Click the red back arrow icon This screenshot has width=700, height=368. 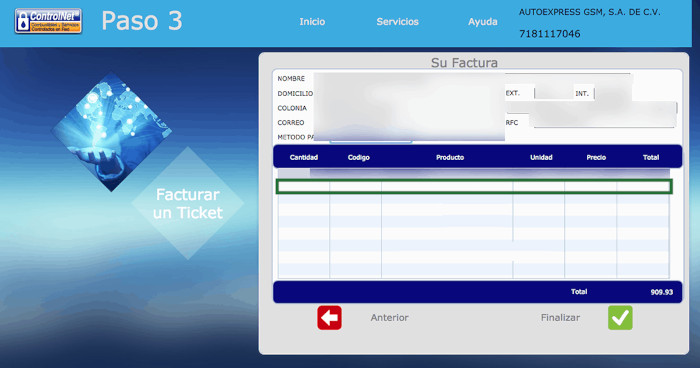point(329,318)
